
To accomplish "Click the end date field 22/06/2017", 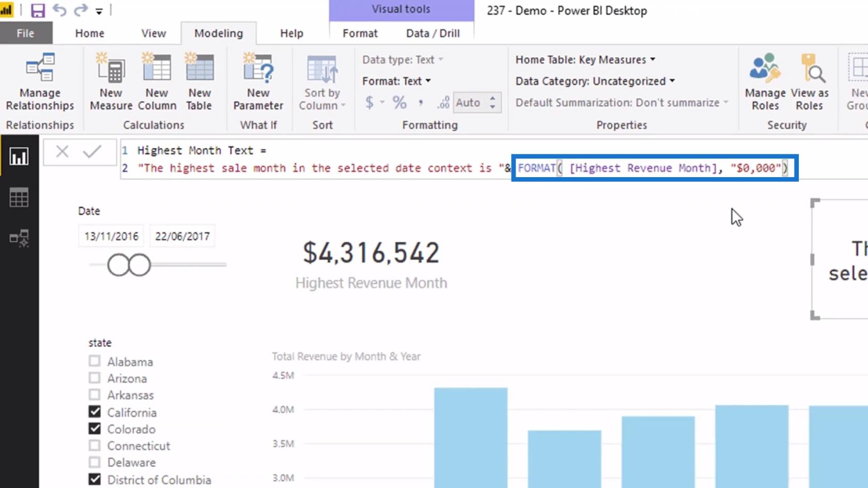I will [x=182, y=236].
